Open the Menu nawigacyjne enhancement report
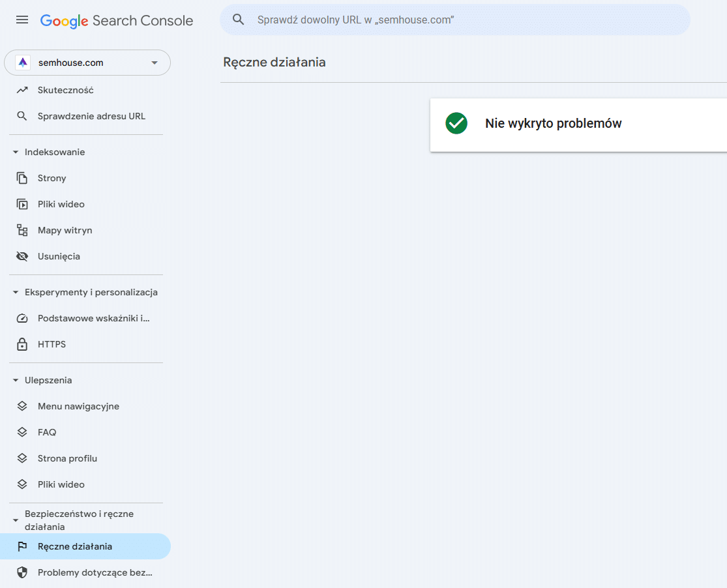 [x=85, y=406]
